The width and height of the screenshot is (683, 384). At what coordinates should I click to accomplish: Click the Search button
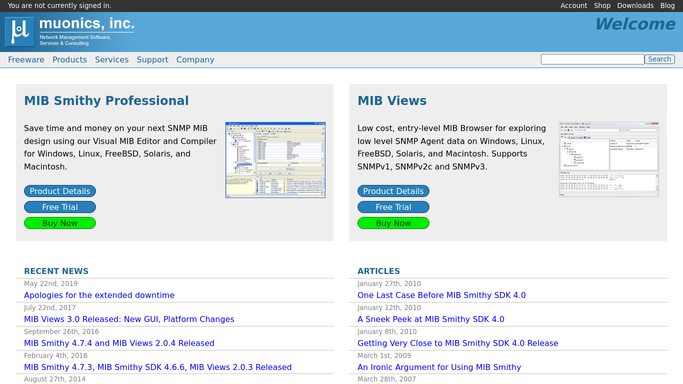(659, 59)
